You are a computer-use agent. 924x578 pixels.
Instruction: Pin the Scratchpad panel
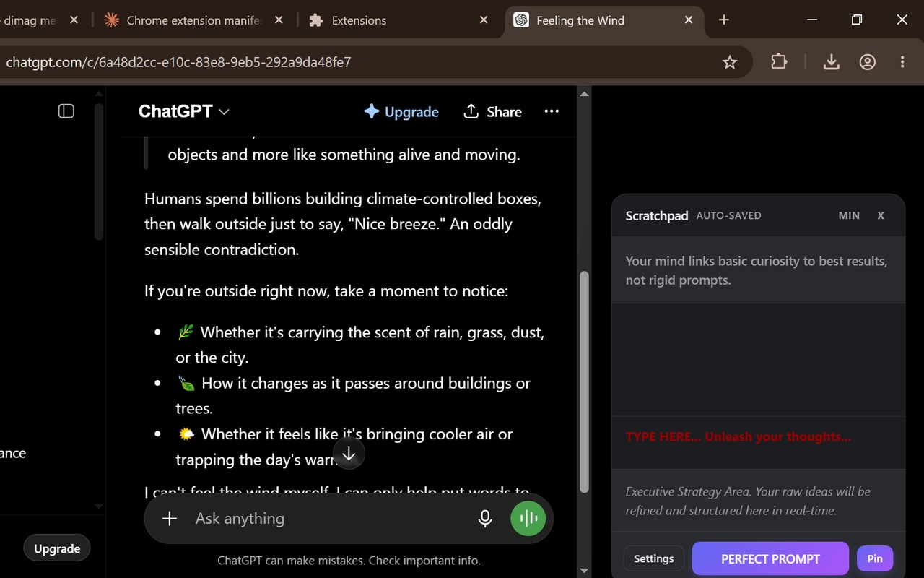[875, 558]
